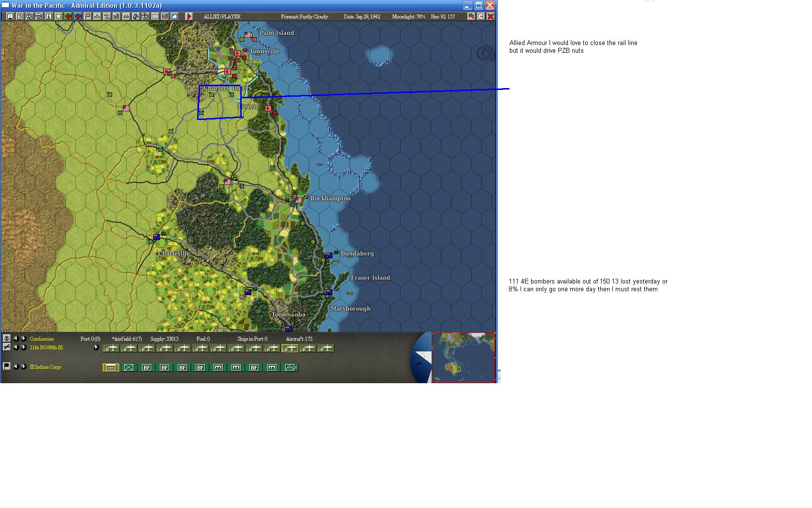Open the save game disk icon
The width and height of the screenshot is (812, 508).
point(10,16)
